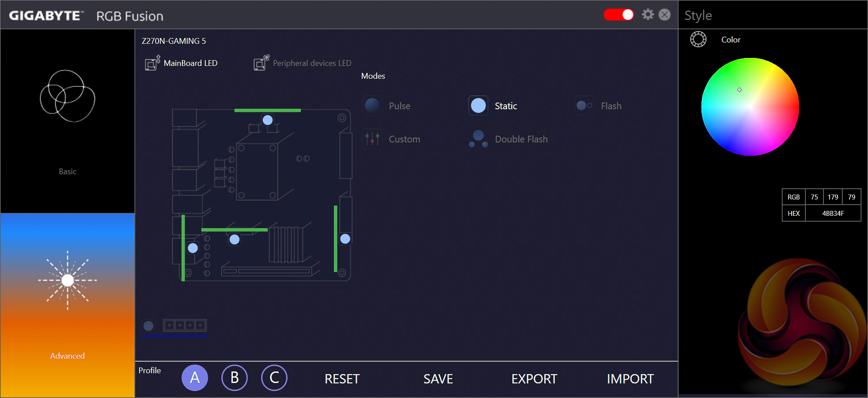Click the Style panel heading
This screenshot has height=398, width=868.
click(x=698, y=15)
